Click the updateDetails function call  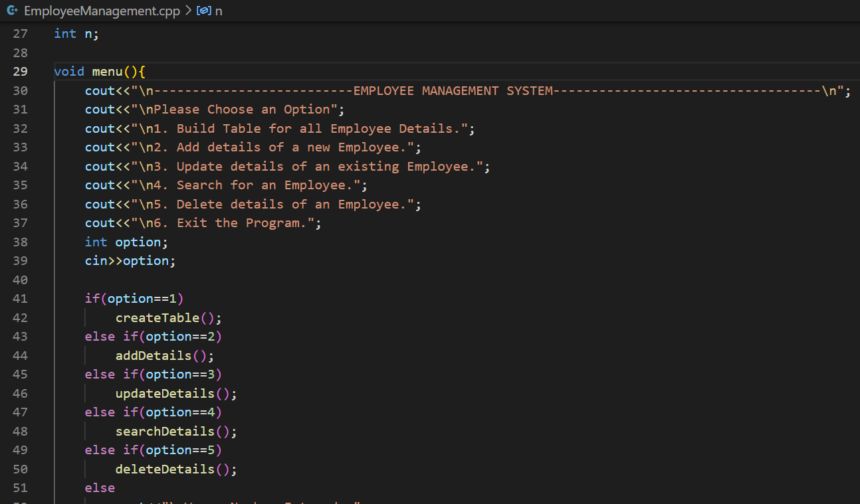tap(167, 393)
